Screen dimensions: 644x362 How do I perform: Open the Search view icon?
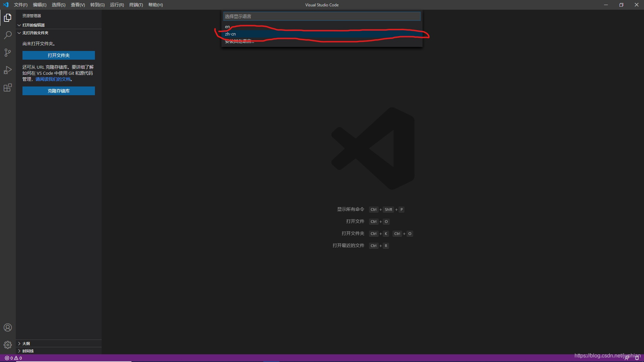coord(8,35)
